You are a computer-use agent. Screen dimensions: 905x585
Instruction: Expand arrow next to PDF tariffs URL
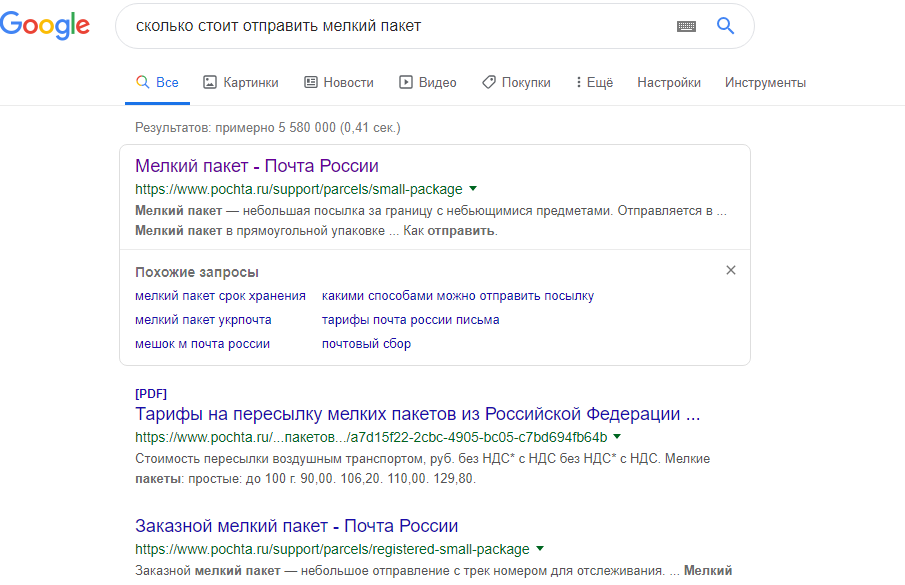pyautogui.click(x=617, y=437)
